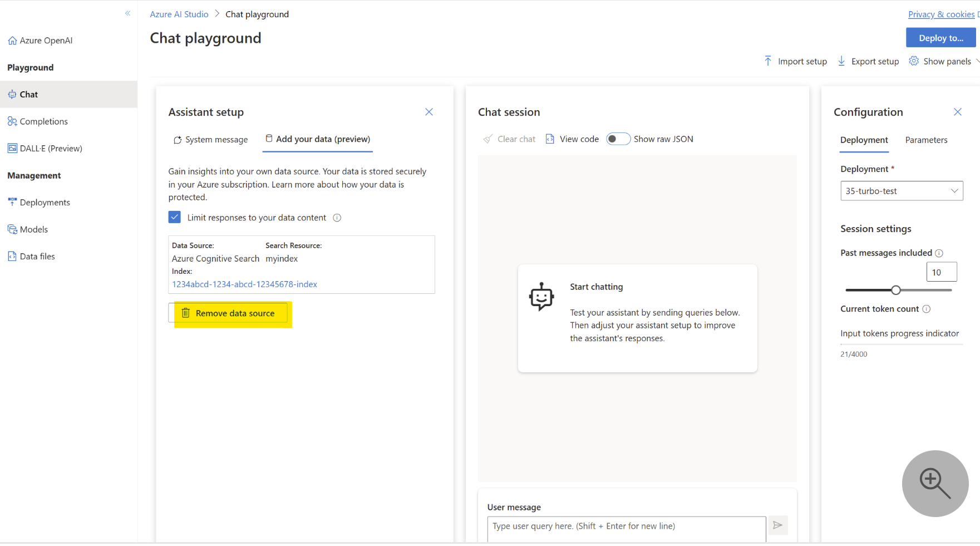
Task: Click Clear chat
Action: 509,139
